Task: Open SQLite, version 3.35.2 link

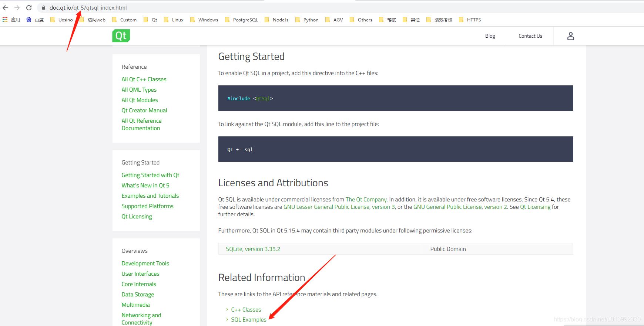Action: 253,249
